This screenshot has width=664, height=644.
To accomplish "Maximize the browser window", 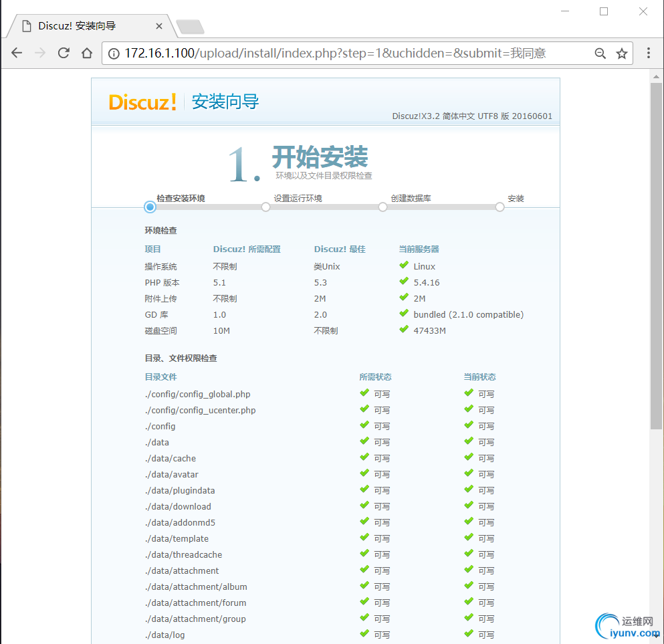I will coord(604,11).
